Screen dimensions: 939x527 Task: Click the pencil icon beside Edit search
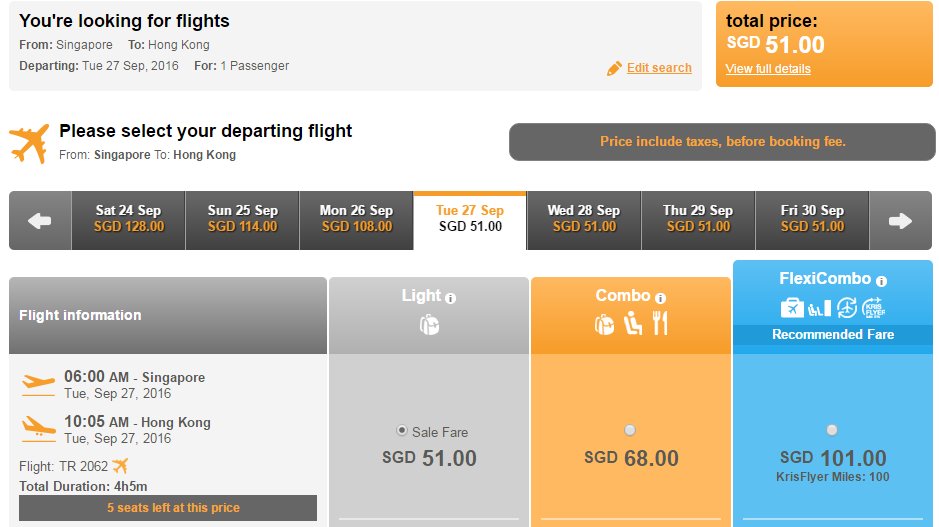point(614,68)
